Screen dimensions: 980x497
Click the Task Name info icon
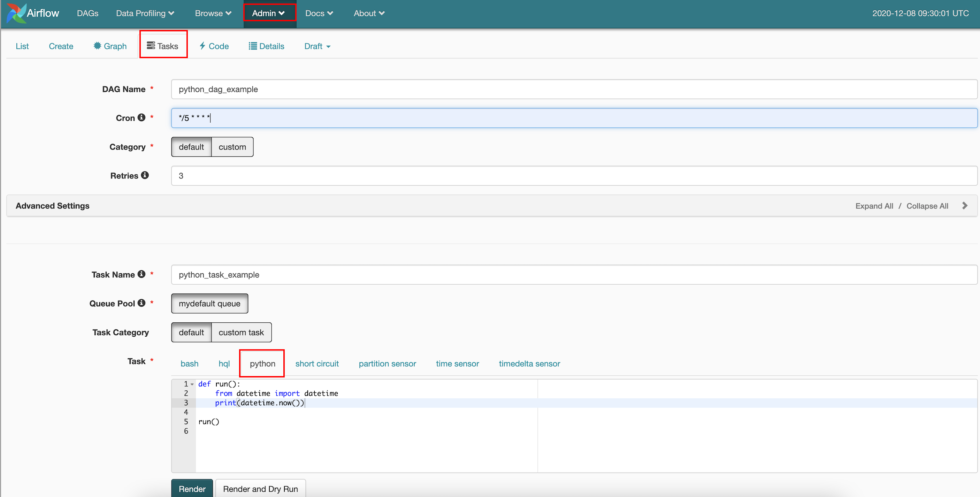pyautogui.click(x=141, y=274)
